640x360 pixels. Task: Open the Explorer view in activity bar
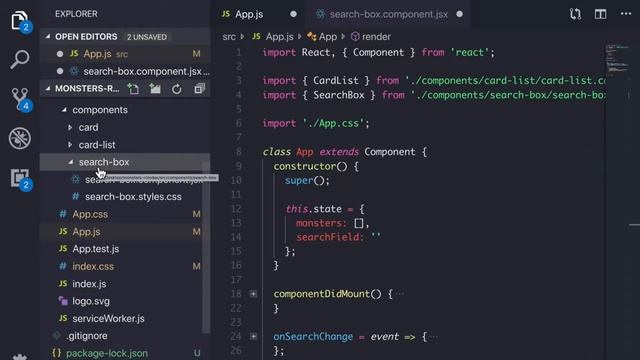click(20, 21)
